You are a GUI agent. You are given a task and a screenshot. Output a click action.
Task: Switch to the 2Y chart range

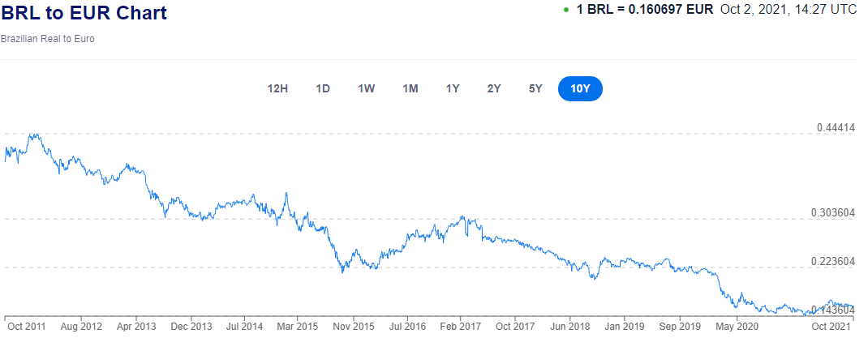coord(494,89)
